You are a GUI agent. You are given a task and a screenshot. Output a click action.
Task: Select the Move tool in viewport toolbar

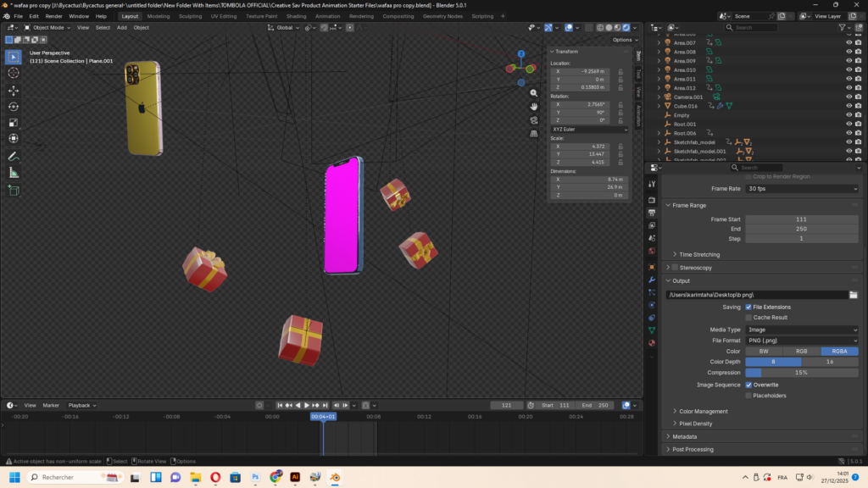[x=14, y=90]
